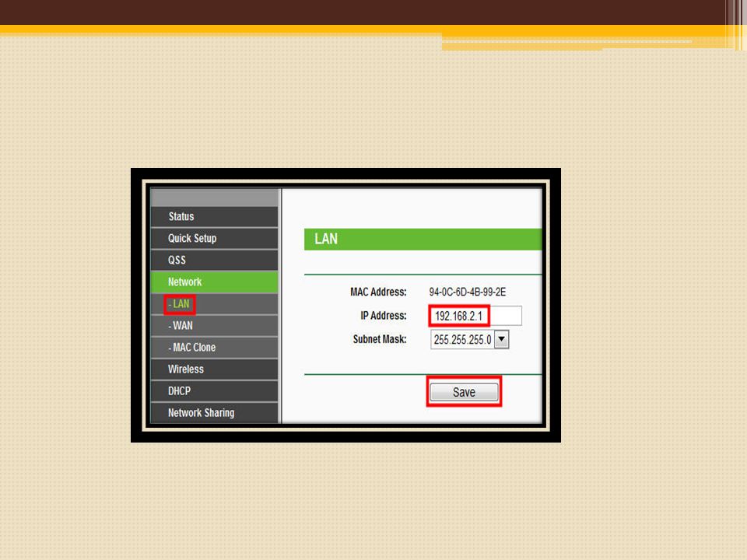Open Quick Setup in the sidebar
747x560 pixels.
coord(215,239)
